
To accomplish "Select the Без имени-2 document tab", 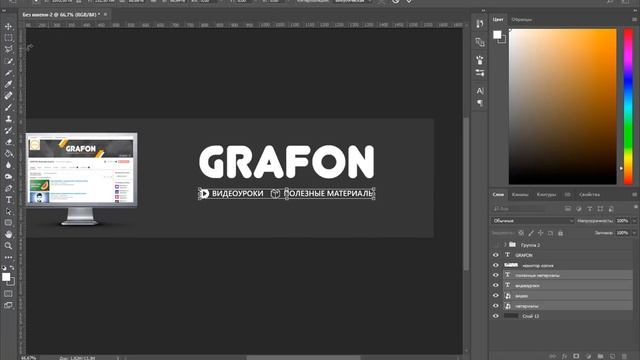I will point(61,14).
